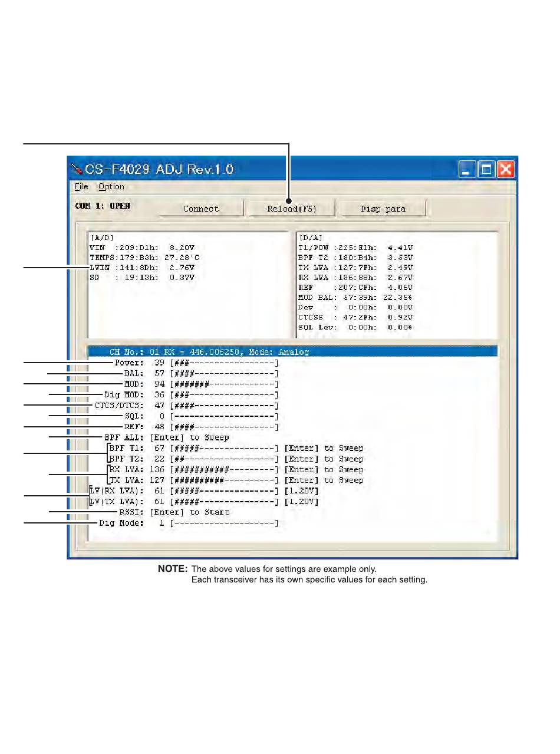Viewport: 560px width, 754px height.
Task: Click the Dev 0.00V reading
Action: pyautogui.click(x=356, y=308)
